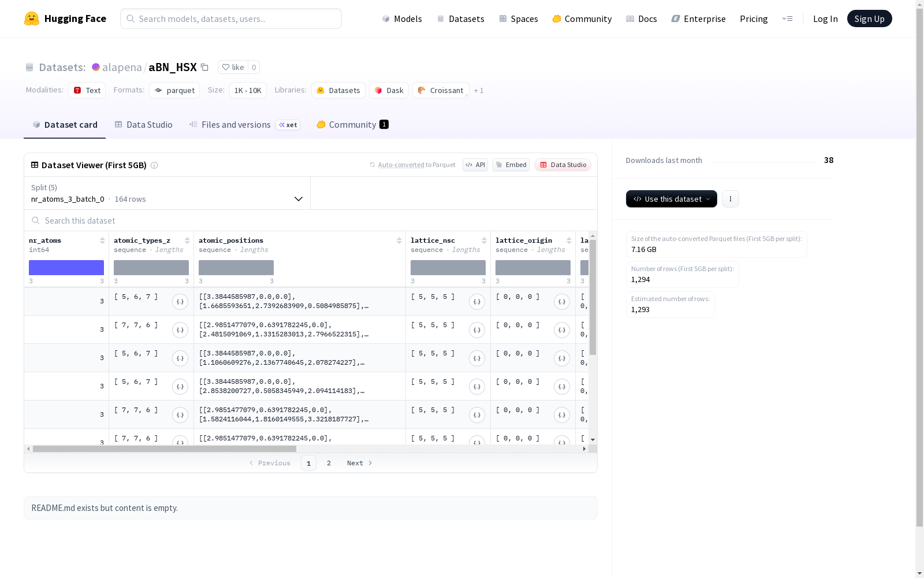The width and height of the screenshot is (924, 578).
Task: Open the Split selector dropdown
Action: coord(167,193)
